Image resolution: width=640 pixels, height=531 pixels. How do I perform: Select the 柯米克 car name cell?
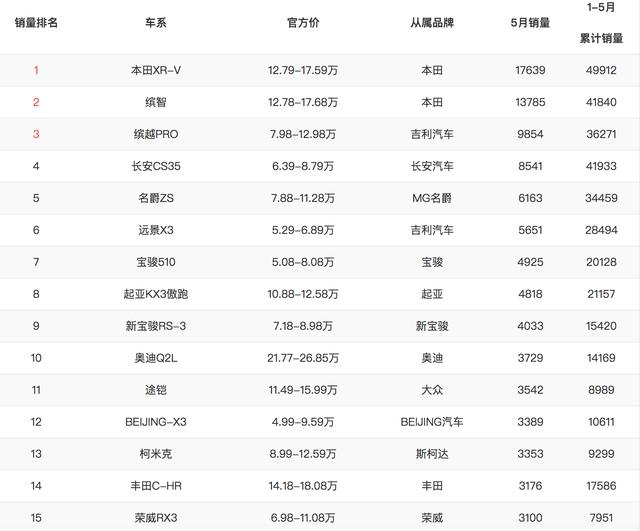point(156,454)
